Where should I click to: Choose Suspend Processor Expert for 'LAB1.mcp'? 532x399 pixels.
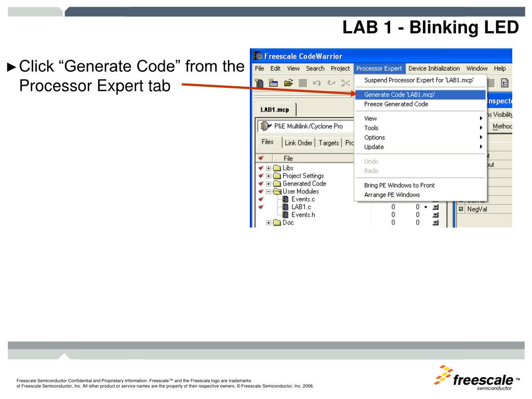(420, 81)
